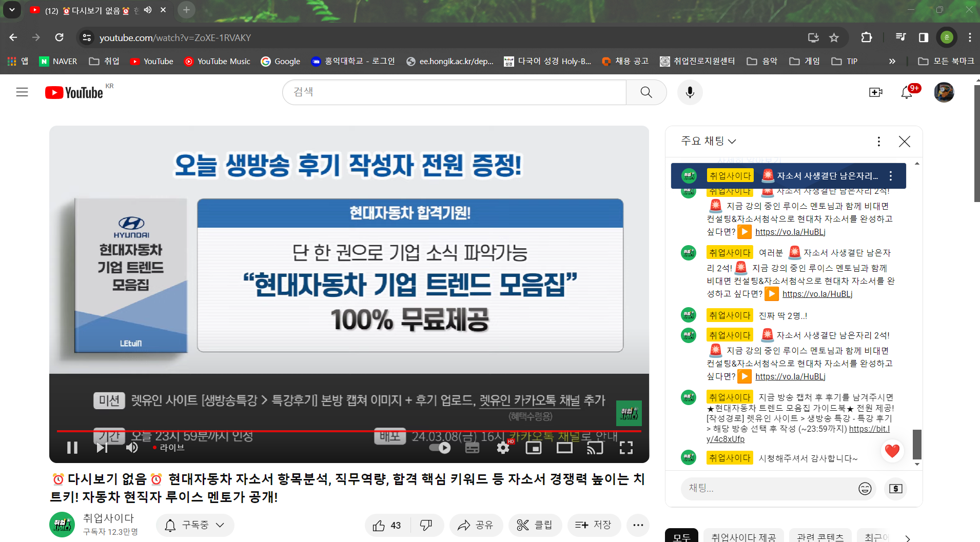
Task: Select the 취업사이다 제공 filter tab
Action: (743, 537)
